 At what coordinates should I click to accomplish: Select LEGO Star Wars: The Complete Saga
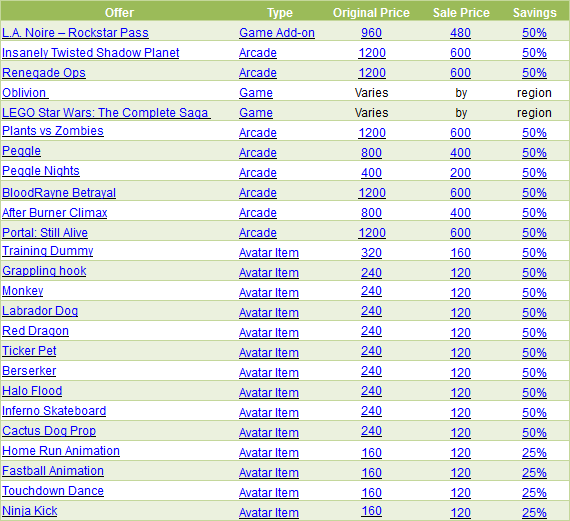tap(106, 113)
